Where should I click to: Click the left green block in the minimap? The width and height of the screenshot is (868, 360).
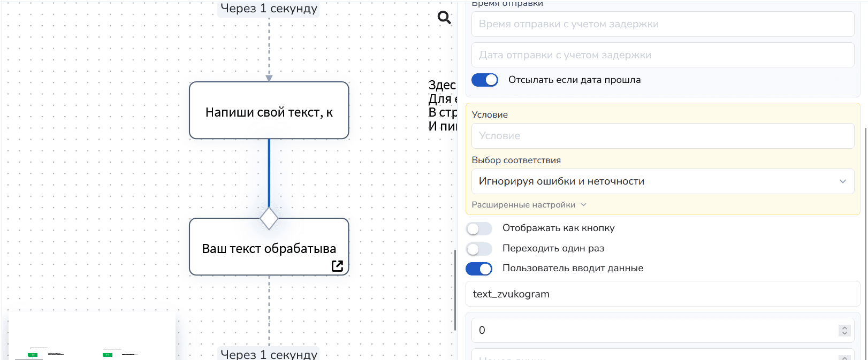[x=33, y=355]
